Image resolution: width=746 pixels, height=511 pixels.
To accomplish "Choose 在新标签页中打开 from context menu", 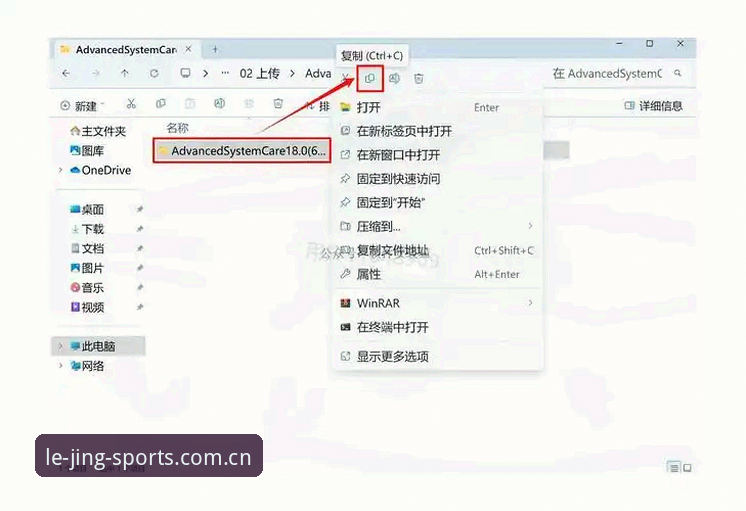I will (x=437, y=131).
